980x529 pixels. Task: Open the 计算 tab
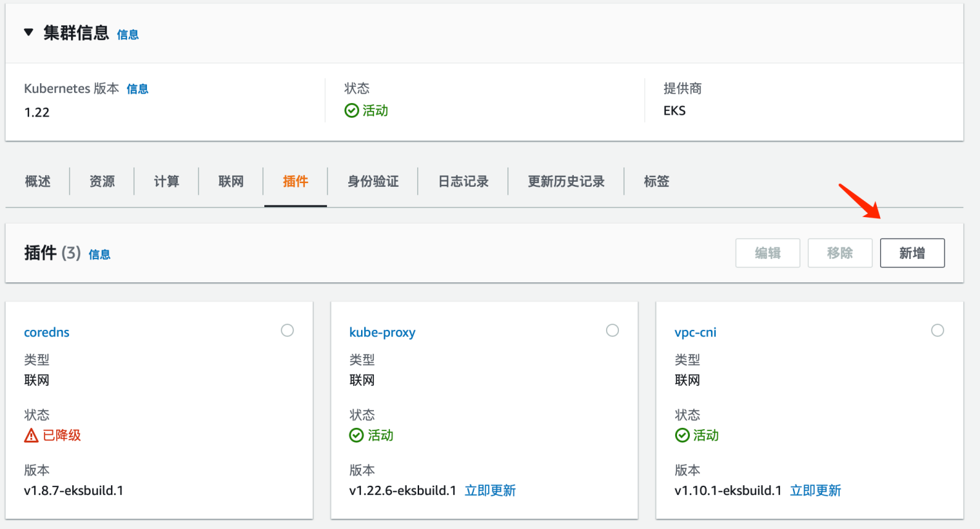tap(166, 182)
